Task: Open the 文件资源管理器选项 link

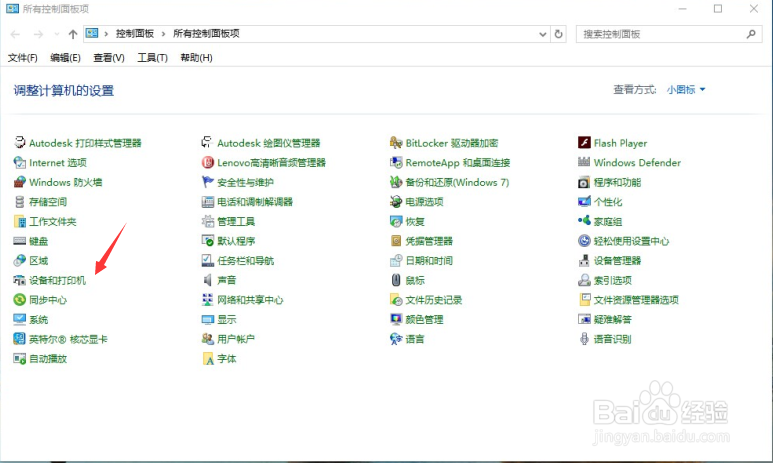Action: [x=636, y=300]
